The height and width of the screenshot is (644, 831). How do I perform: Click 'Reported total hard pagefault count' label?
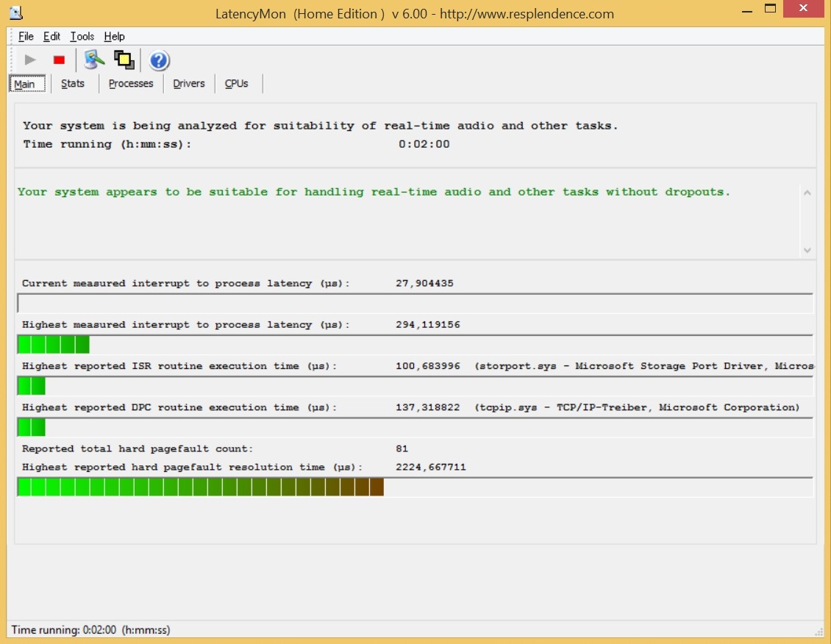pyautogui.click(x=138, y=448)
